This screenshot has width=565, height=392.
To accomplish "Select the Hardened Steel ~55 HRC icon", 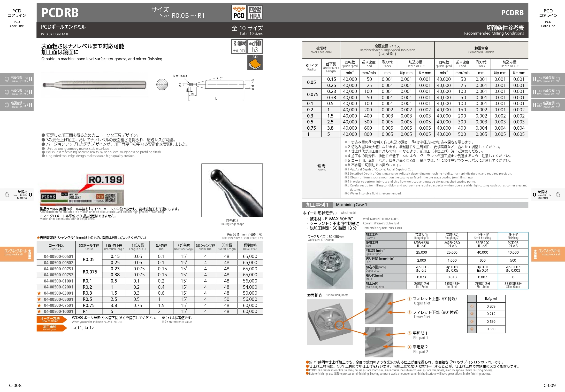I will point(17,79).
